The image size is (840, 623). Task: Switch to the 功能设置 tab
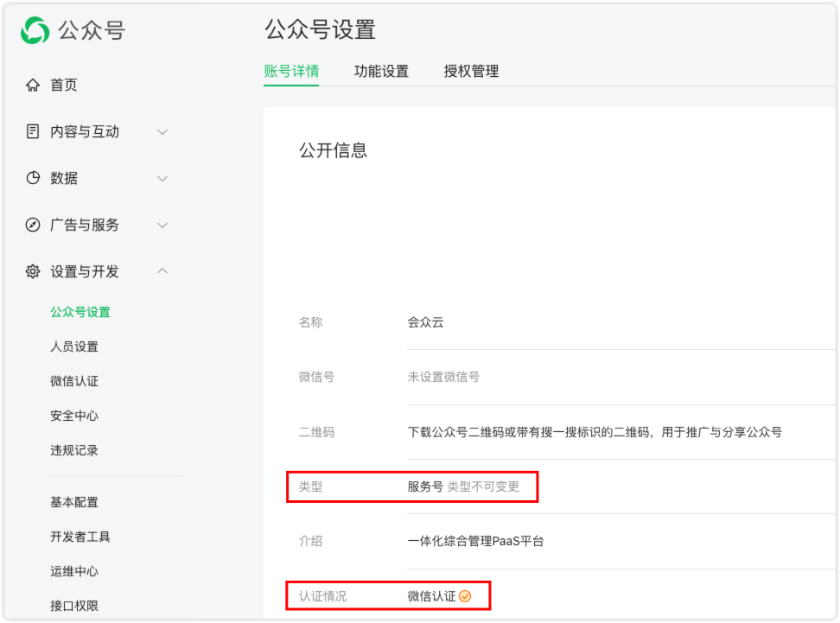[381, 72]
